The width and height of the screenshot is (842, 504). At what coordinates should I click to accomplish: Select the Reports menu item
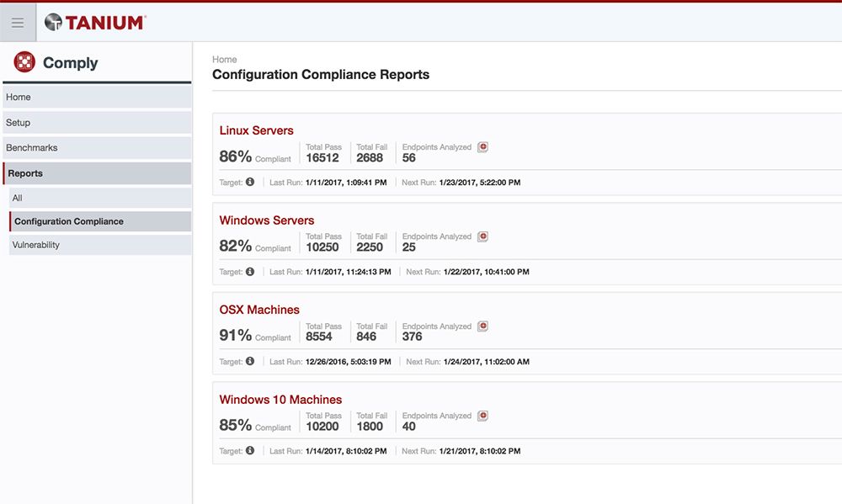97,173
